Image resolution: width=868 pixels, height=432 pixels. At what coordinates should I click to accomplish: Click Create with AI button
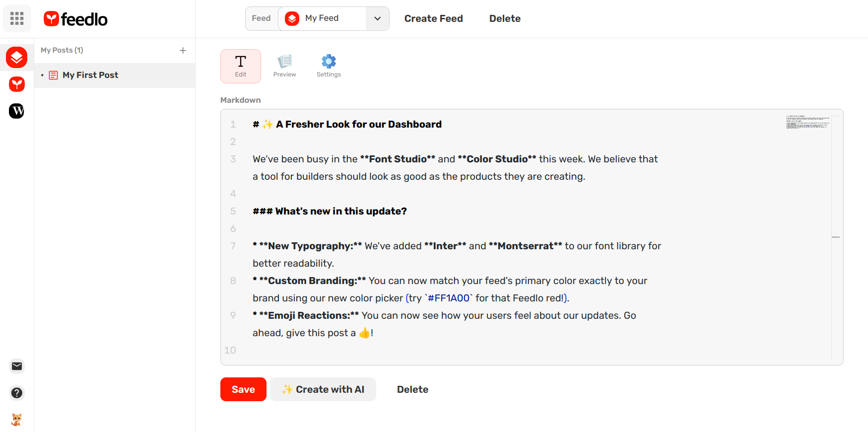coord(323,389)
